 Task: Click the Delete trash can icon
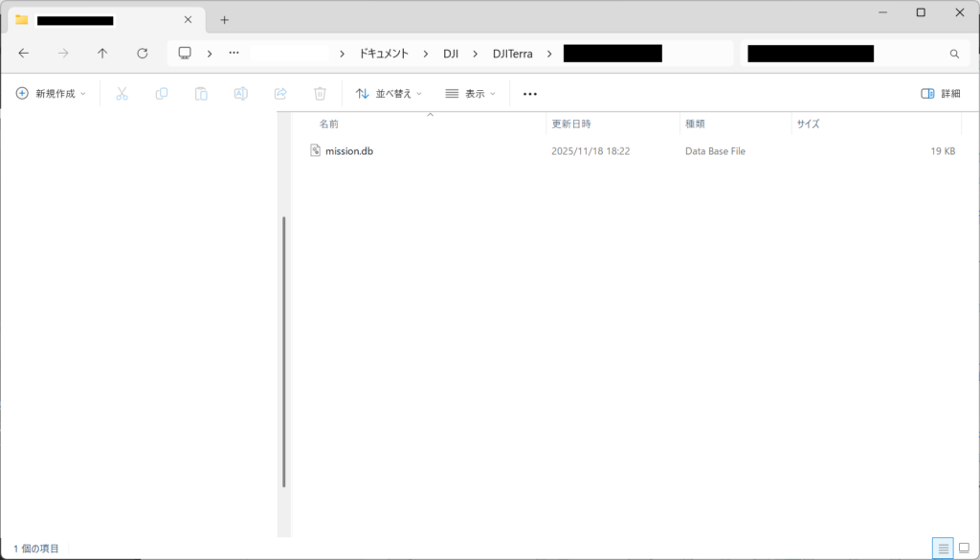[x=321, y=94]
